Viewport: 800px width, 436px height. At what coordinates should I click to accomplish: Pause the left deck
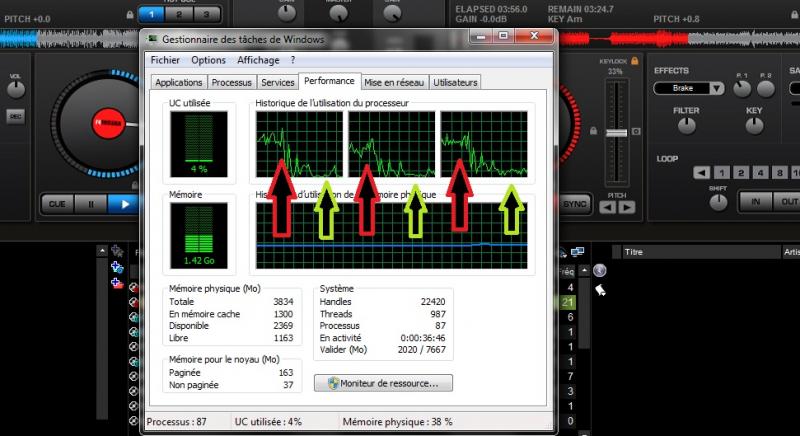90,204
